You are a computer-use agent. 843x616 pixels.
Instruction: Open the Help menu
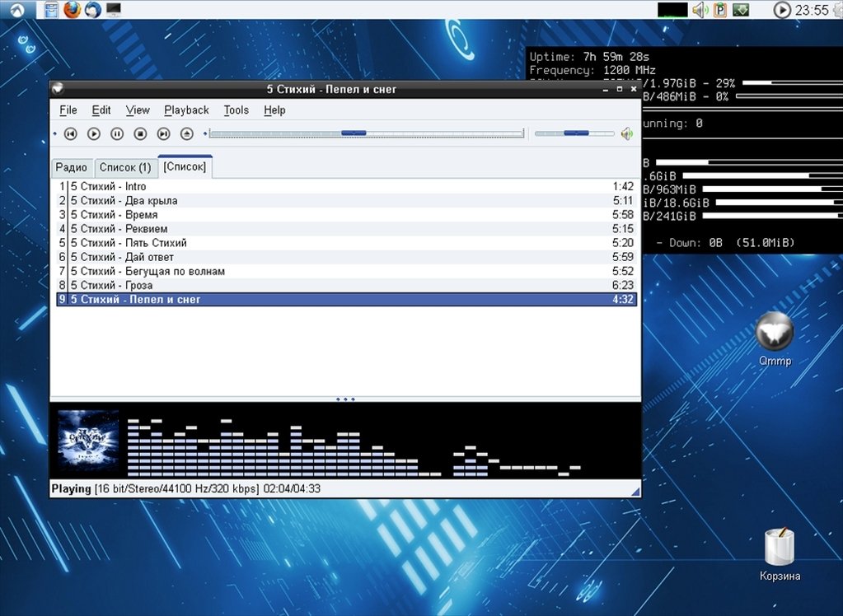(x=274, y=110)
